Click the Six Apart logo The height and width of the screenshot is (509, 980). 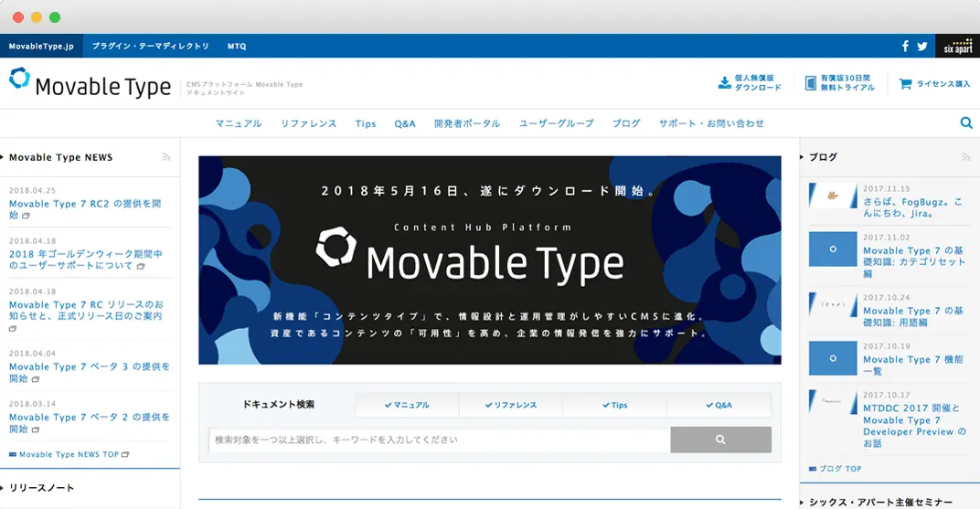[x=957, y=46]
